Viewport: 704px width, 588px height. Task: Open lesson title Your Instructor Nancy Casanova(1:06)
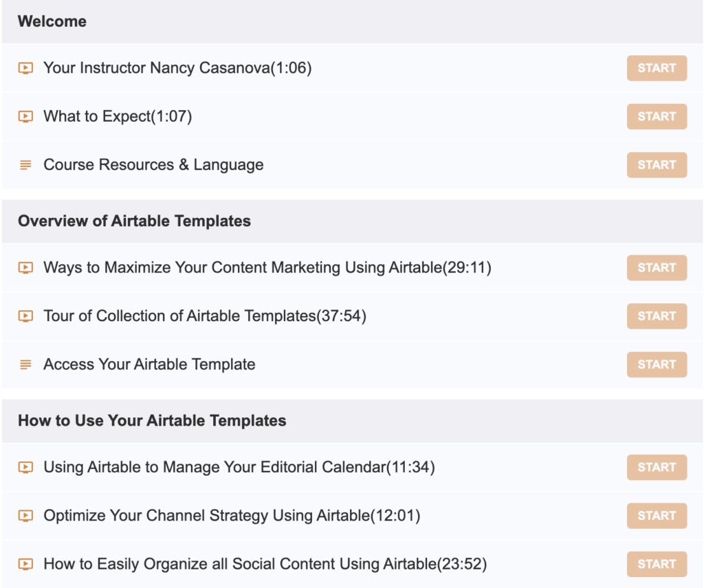pyautogui.click(x=177, y=68)
